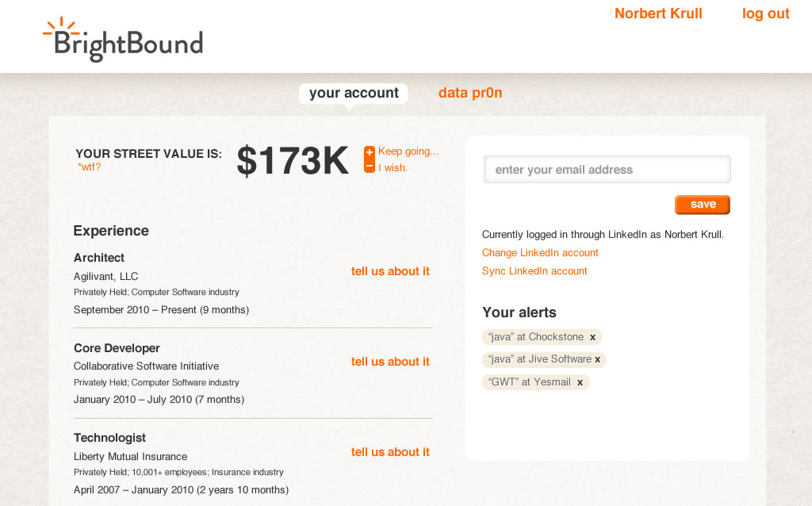Click the orange save button

pos(703,205)
